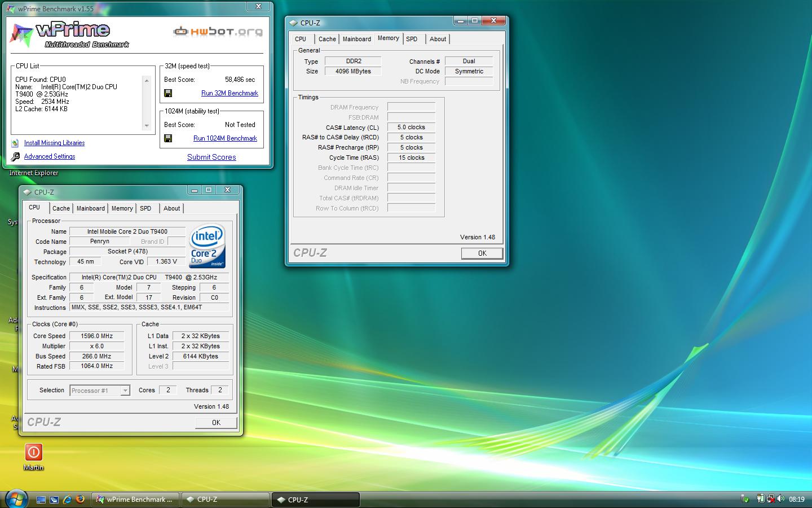
Task: Click OK in CPU-Z Memory window
Action: [x=482, y=253]
